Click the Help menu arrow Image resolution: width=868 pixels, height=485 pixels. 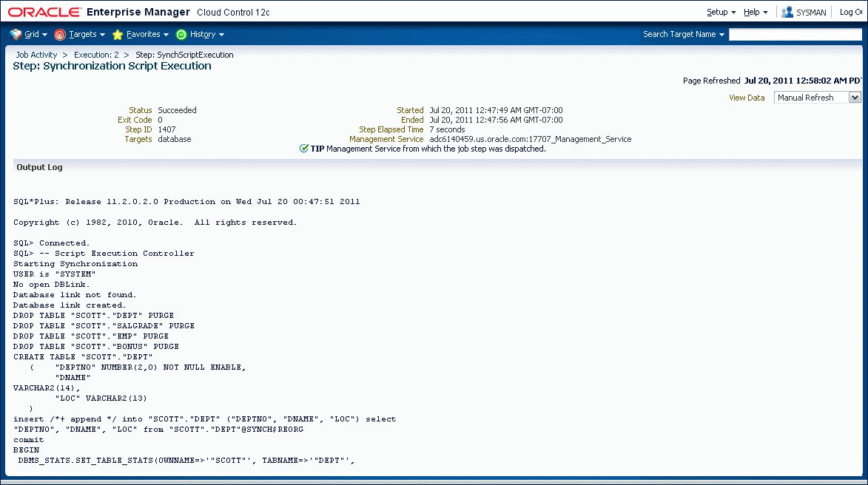[x=765, y=12]
